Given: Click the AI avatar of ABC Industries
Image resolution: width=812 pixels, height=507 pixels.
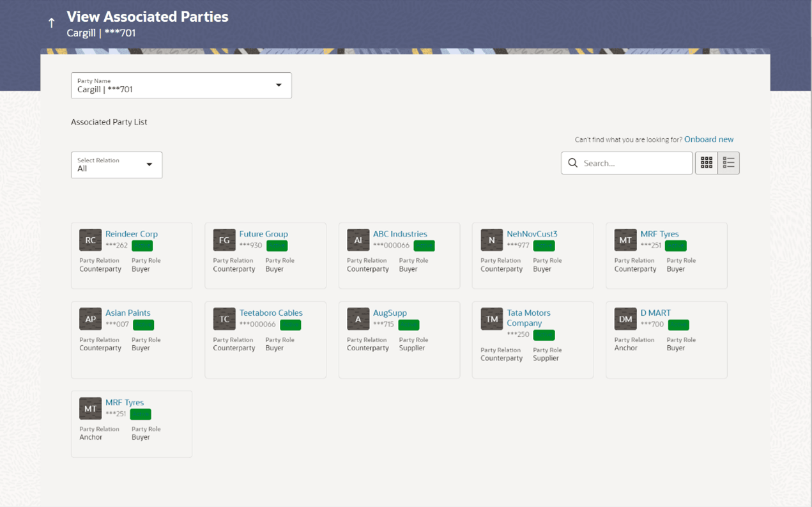Looking at the screenshot, I should [x=358, y=240].
